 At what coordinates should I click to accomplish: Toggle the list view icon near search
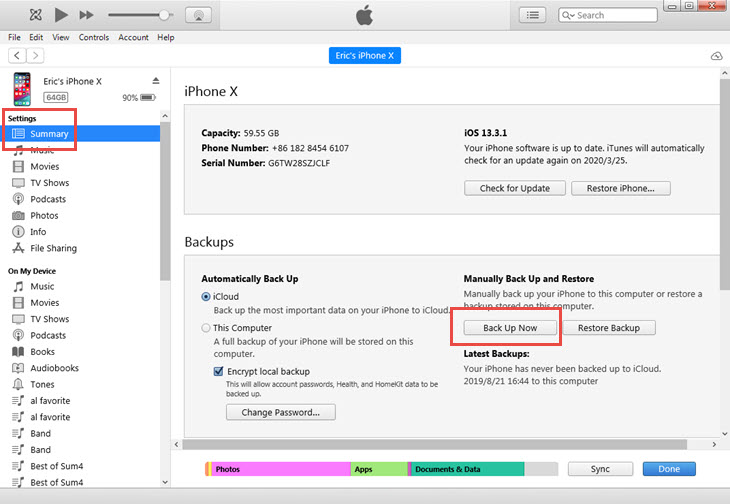(533, 15)
